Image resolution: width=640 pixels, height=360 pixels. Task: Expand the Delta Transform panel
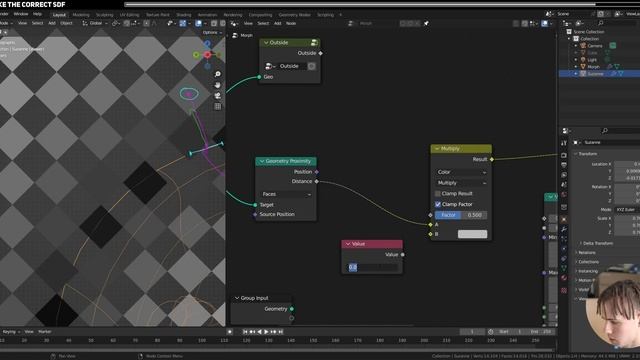click(x=598, y=243)
